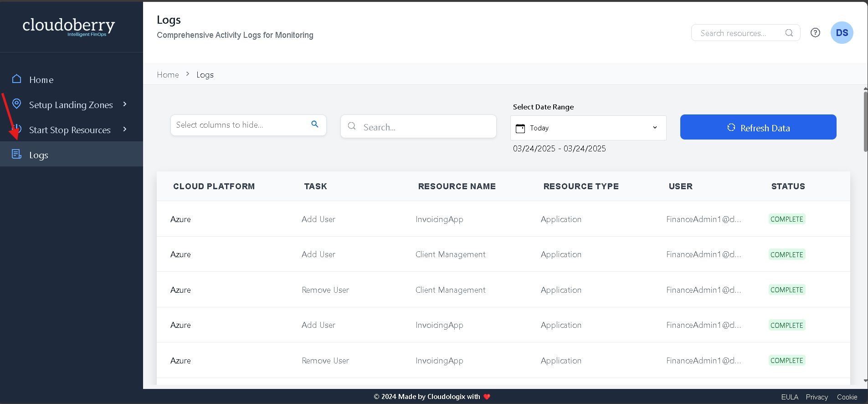Screen dimensions: 868x404
Task: Open Start Stop Resources menu item
Action: (x=72, y=129)
